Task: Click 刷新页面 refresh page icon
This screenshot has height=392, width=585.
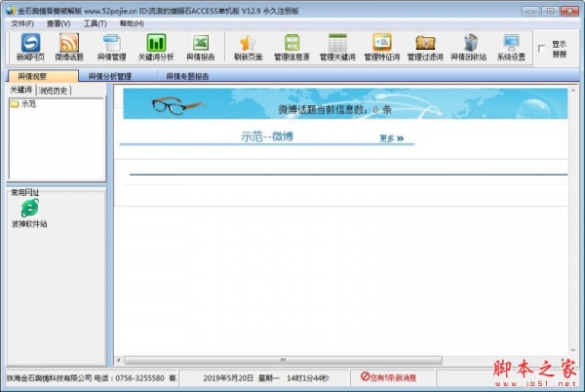Action: tap(248, 48)
